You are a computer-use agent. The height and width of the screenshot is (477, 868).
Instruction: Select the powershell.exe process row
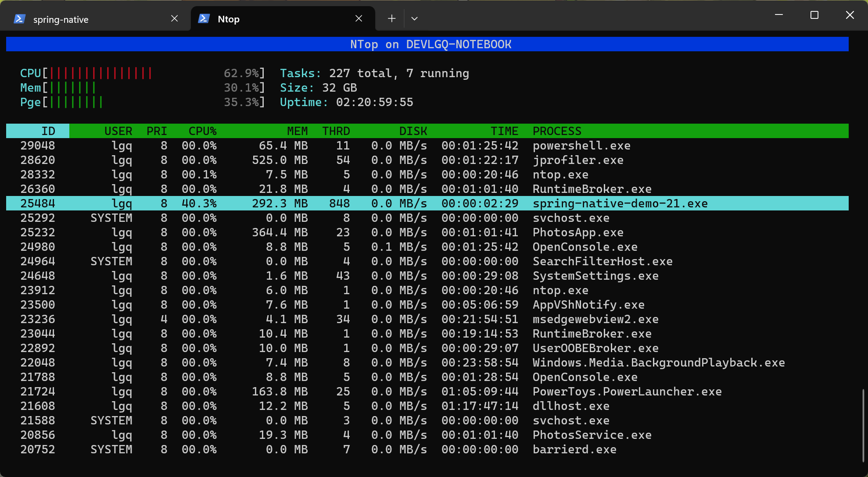[x=427, y=146]
